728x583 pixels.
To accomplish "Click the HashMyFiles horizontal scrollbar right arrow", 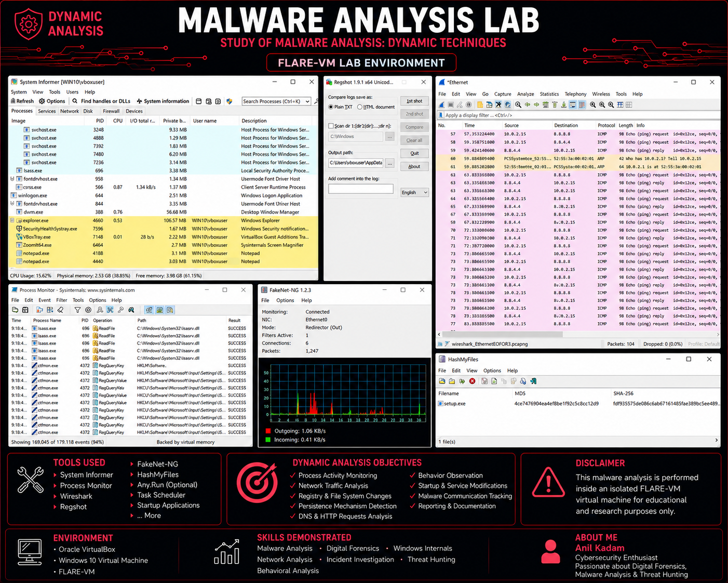I will 717,441.
